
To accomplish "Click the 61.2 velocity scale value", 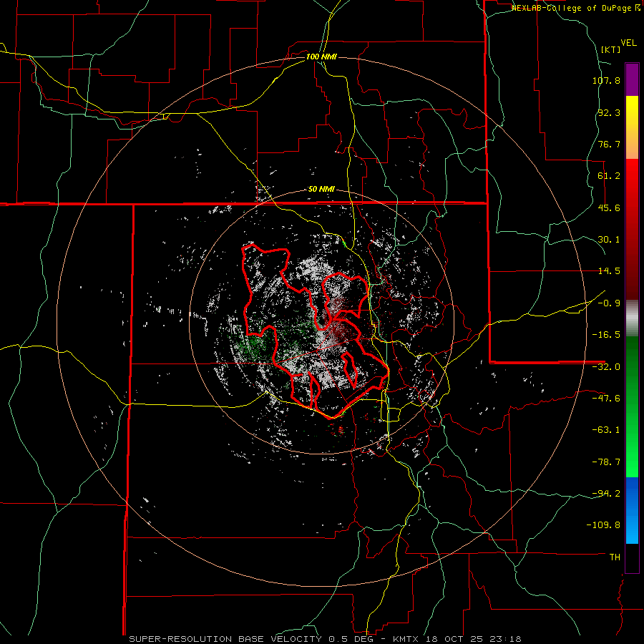I will click(609, 176).
